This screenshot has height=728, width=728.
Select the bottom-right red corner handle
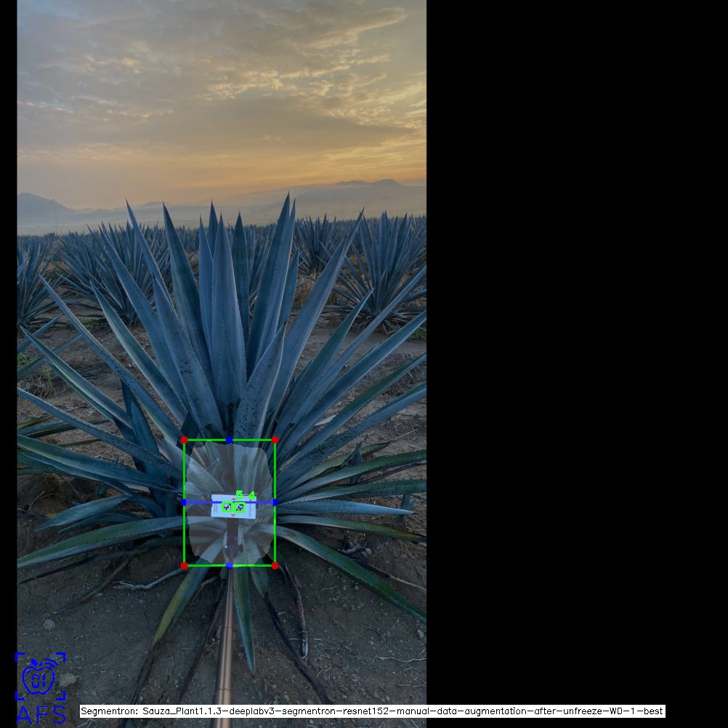point(275,565)
